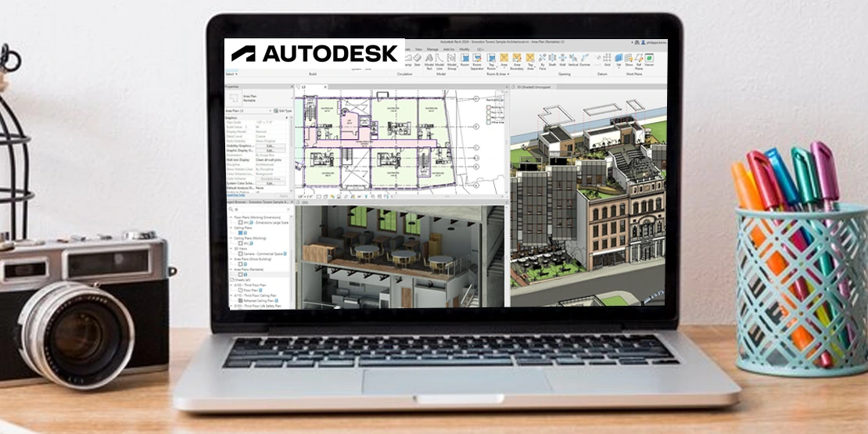This screenshot has height=434, width=868.
Task: Select Camera - Commercial Space view
Action: click(264, 254)
